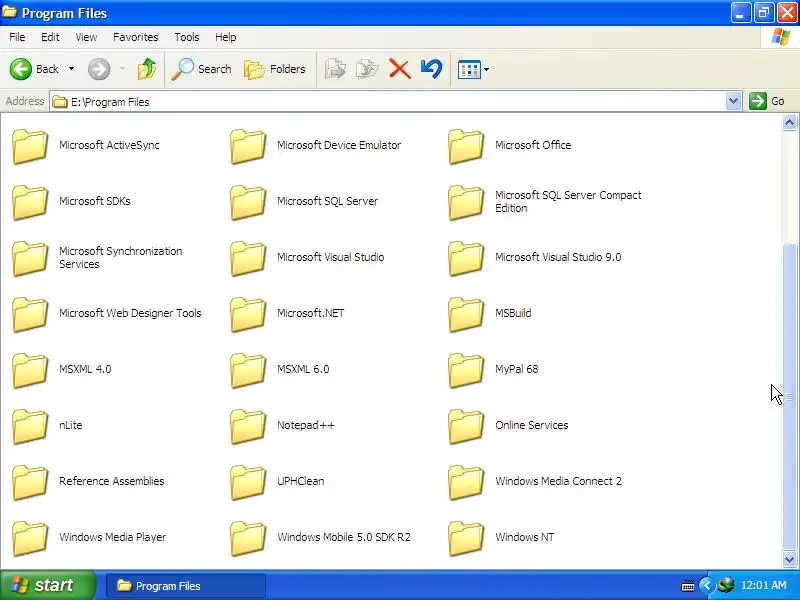Select the MSXML 6.0 folder icon
800x600 pixels.
pos(248,371)
